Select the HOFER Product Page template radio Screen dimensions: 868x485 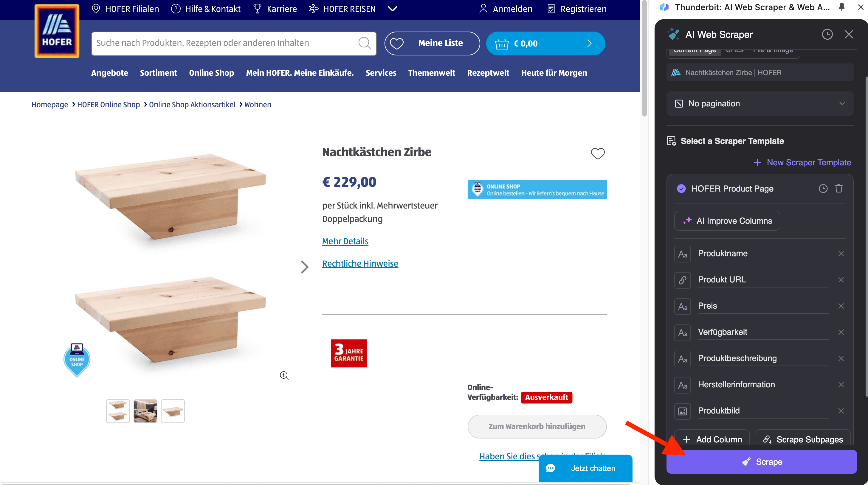click(681, 189)
